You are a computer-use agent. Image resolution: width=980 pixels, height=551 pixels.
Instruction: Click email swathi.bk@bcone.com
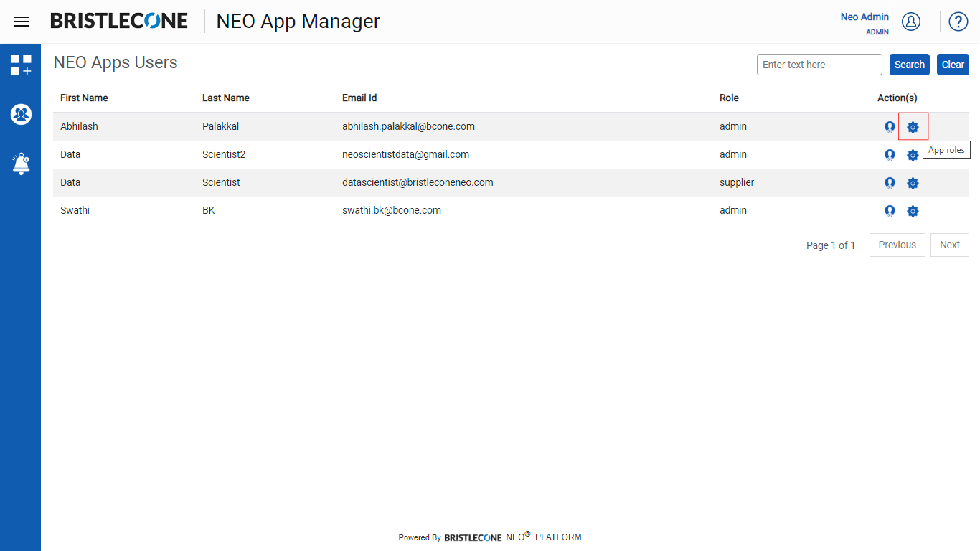[x=392, y=210]
